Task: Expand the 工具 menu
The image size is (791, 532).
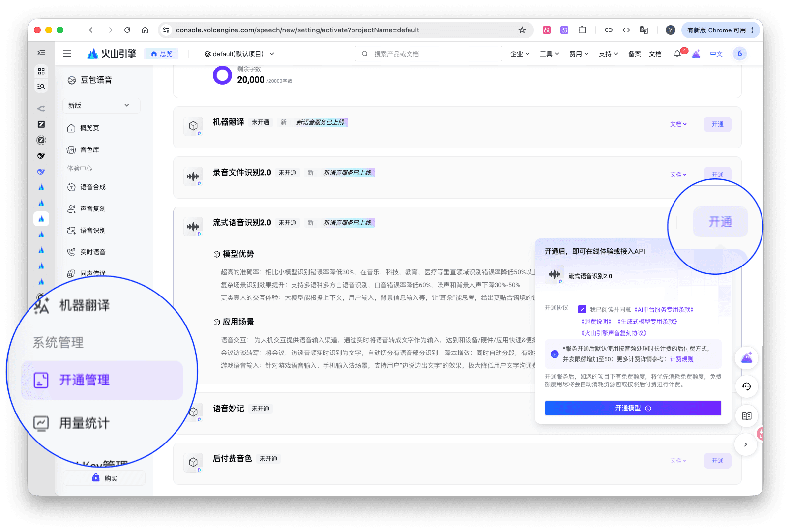Action: point(549,54)
